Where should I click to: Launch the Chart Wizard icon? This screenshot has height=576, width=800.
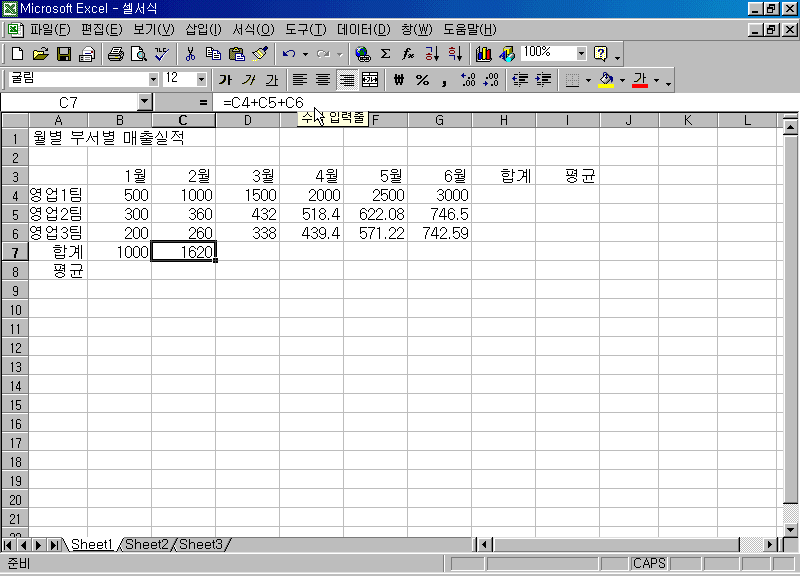483,54
